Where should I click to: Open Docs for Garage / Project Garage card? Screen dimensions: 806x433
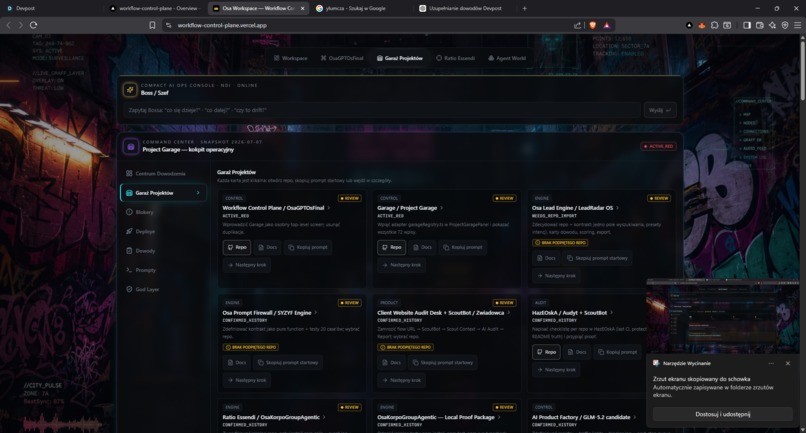[x=423, y=247]
